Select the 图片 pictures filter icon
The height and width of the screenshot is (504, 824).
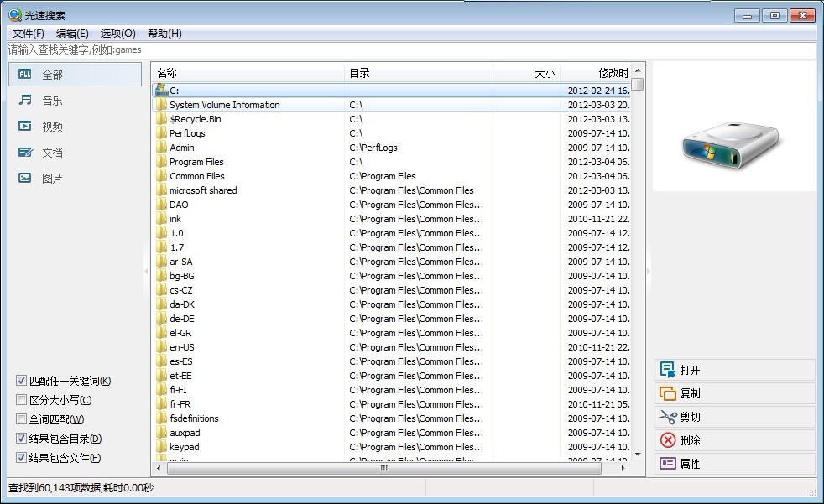coord(25,179)
